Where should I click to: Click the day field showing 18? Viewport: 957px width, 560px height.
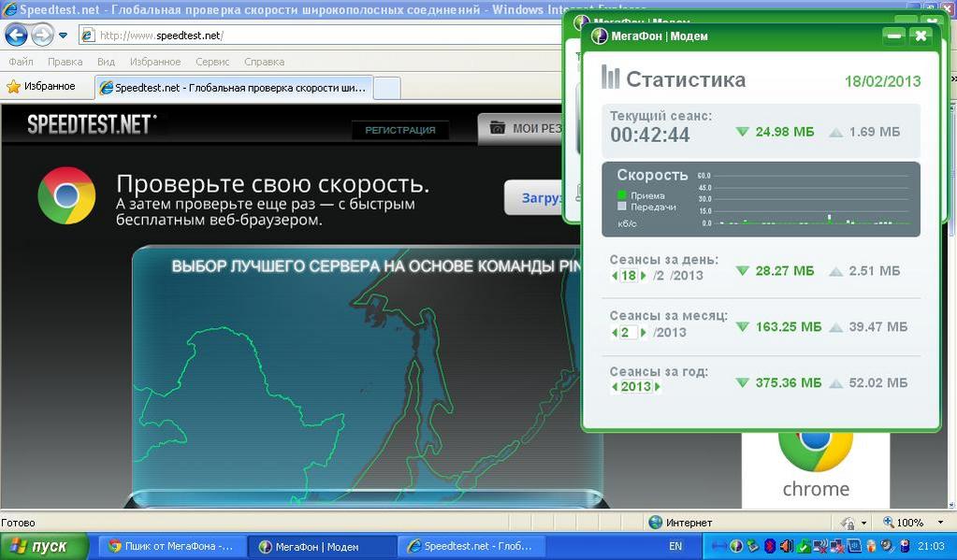[x=629, y=276]
